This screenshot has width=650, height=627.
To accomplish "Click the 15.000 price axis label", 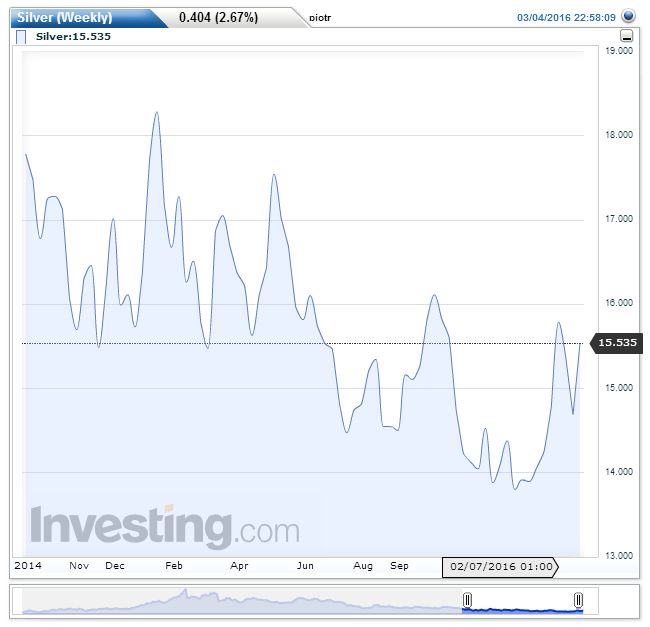I will click(x=619, y=387).
